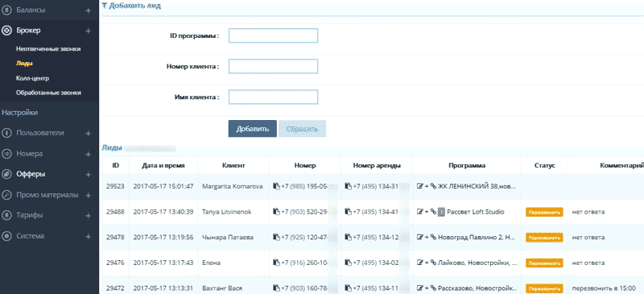Click the Настройки sidebar heading
Viewport: 644px width, 294px height.
pyautogui.click(x=19, y=113)
